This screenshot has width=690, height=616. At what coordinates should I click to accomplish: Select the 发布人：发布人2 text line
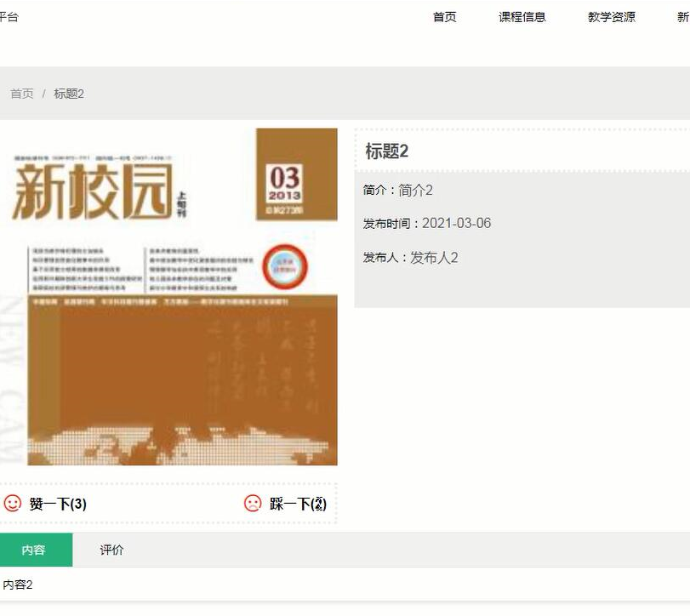(410, 258)
